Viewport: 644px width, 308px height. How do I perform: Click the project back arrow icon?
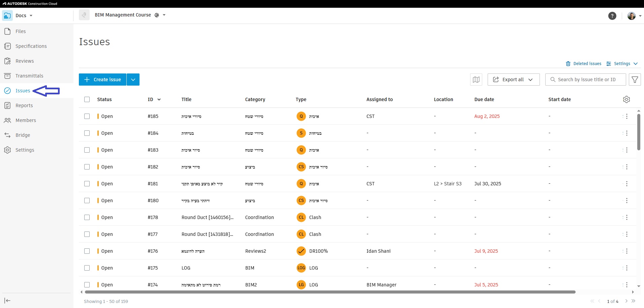pyautogui.click(x=84, y=15)
